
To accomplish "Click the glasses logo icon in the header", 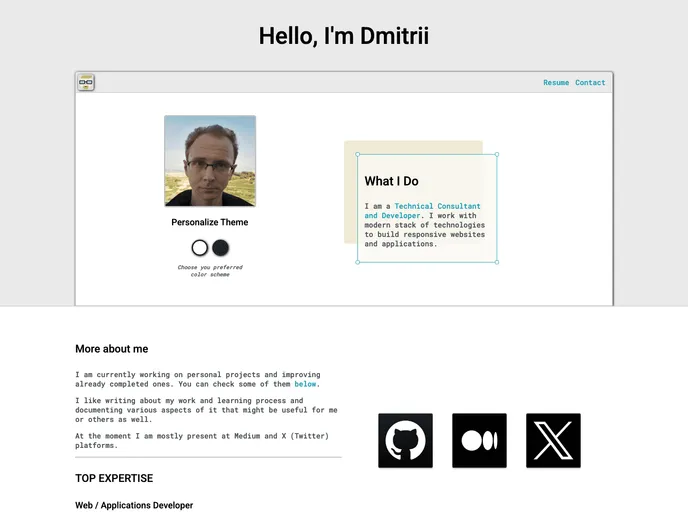I will (86, 83).
